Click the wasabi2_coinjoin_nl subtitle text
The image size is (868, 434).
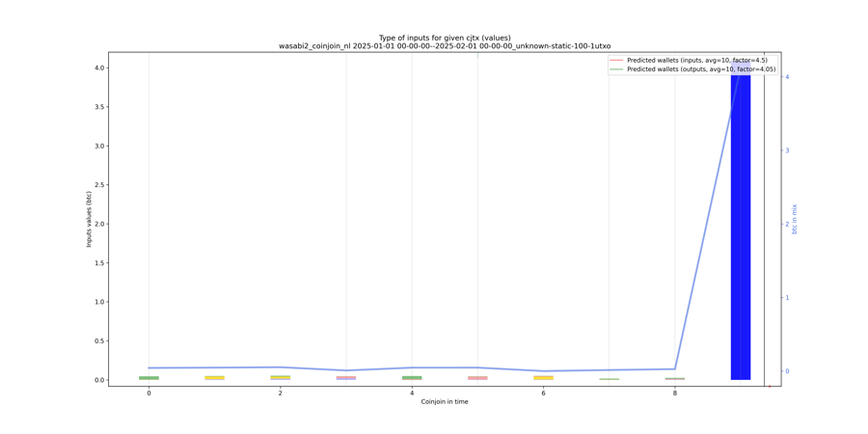(x=445, y=46)
